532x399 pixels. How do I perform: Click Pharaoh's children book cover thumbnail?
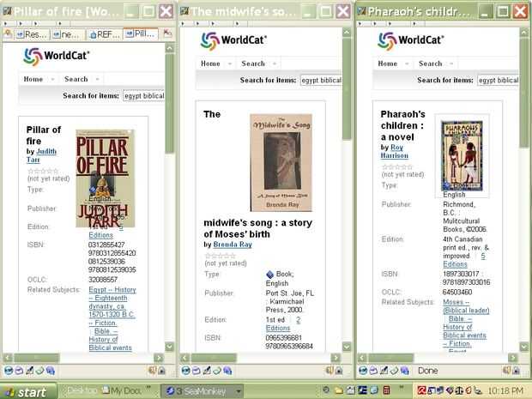click(x=462, y=155)
